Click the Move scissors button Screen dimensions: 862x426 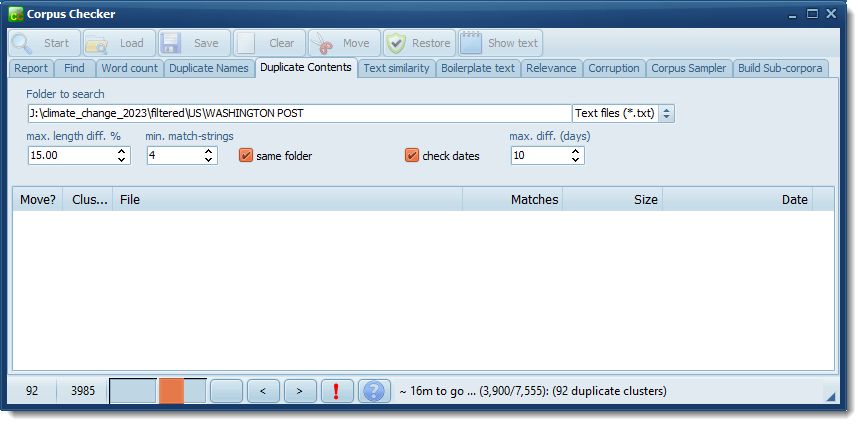point(344,43)
